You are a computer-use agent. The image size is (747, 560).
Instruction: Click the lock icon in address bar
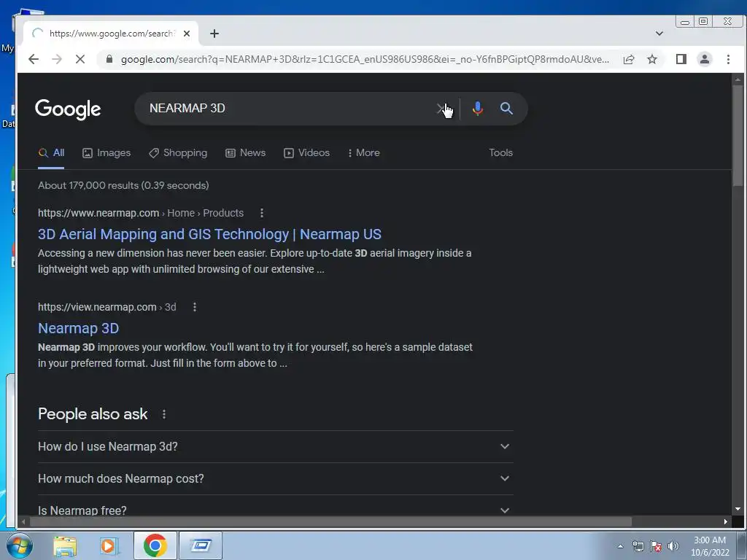[x=109, y=59]
